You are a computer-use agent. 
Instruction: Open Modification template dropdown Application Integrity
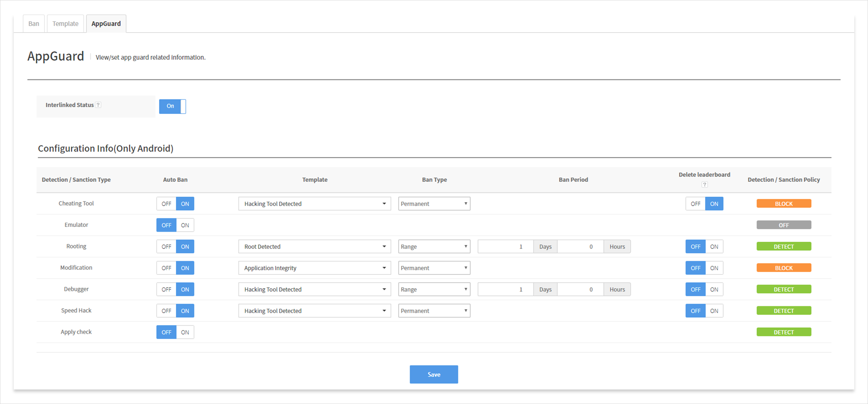315,268
